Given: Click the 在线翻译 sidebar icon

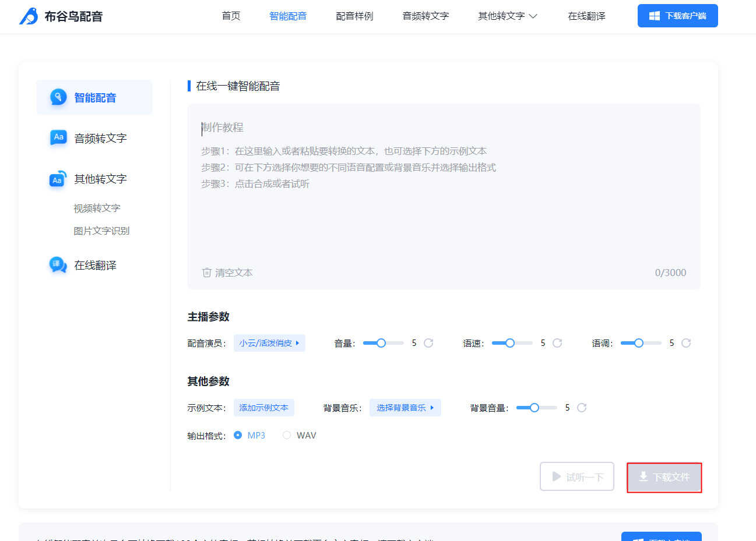Looking at the screenshot, I should click(x=58, y=265).
